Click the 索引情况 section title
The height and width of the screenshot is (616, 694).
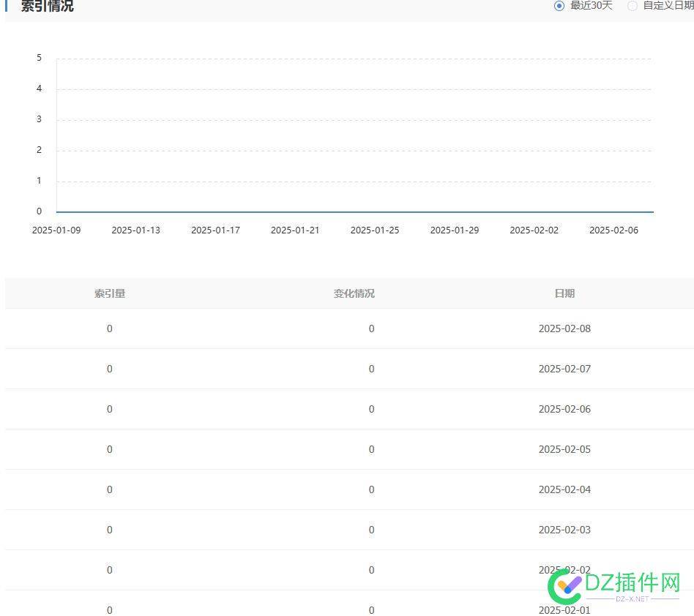[48, 6]
